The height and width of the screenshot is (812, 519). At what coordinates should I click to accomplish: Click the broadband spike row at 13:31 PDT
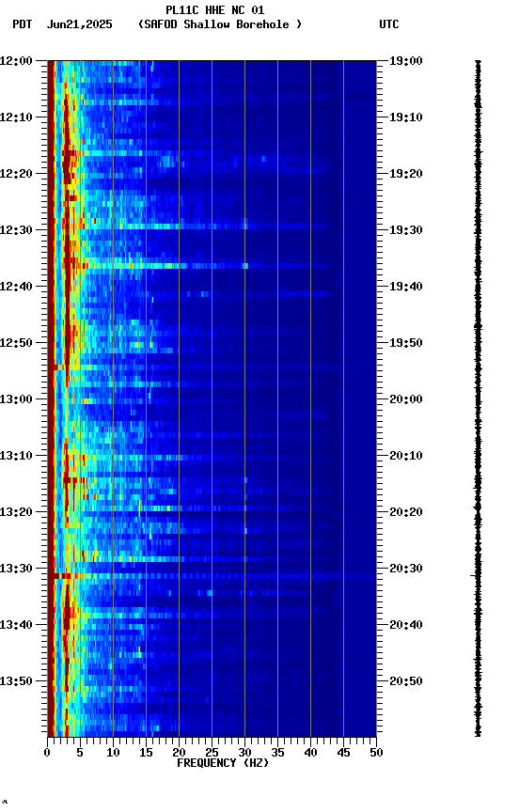tap(212, 576)
